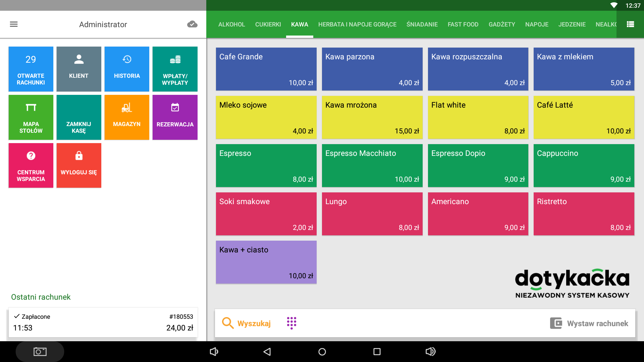644x362 pixels.
Task: Open Klient tile with person icon
Action: (x=79, y=69)
